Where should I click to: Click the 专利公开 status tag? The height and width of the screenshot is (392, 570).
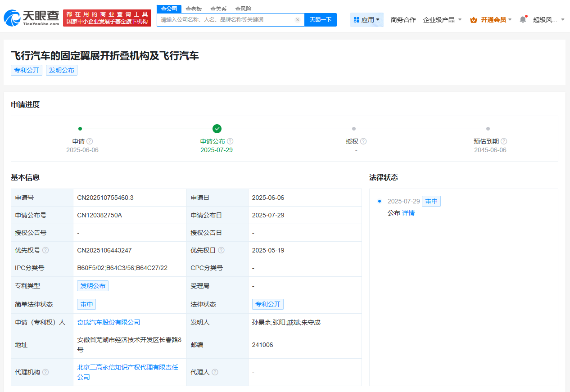[268, 304]
